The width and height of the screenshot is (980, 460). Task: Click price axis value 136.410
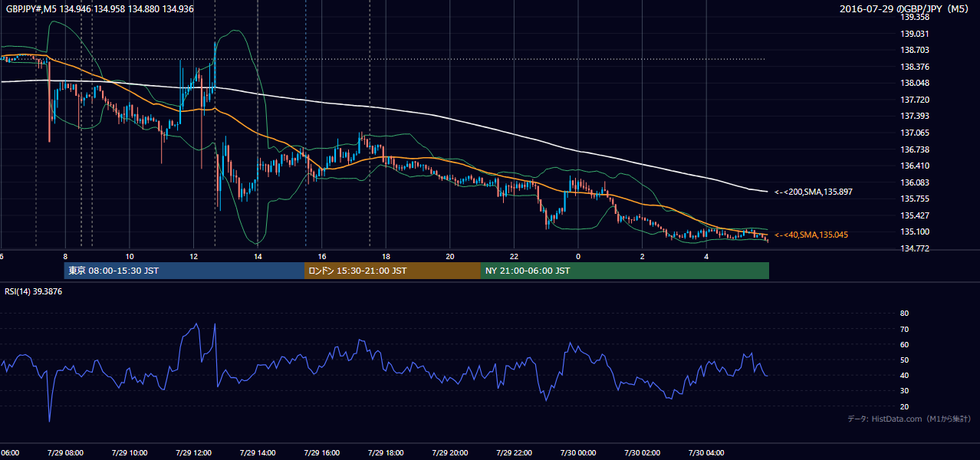(x=915, y=166)
